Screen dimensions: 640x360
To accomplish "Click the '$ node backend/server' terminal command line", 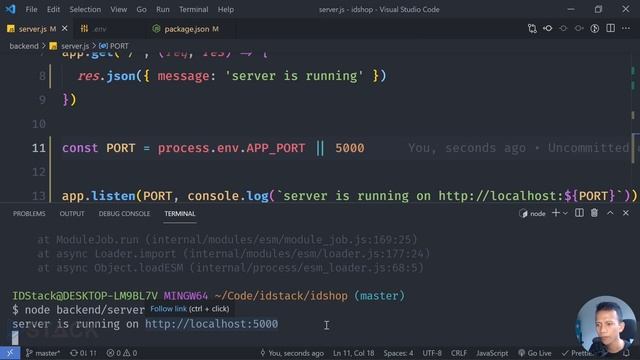I will click(x=78, y=310).
